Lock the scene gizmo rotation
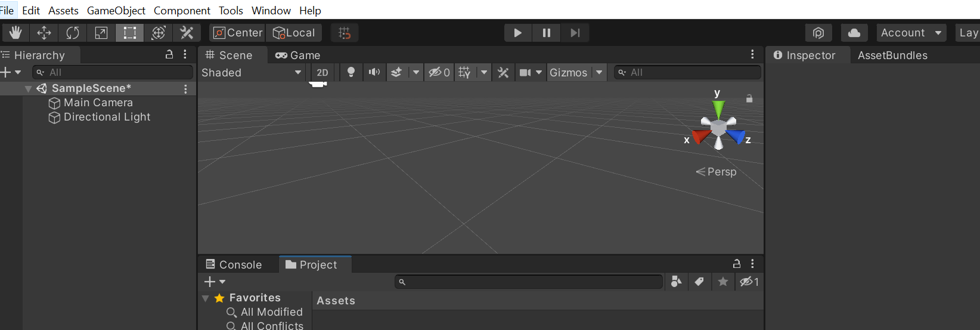The image size is (980, 330). pos(749,98)
